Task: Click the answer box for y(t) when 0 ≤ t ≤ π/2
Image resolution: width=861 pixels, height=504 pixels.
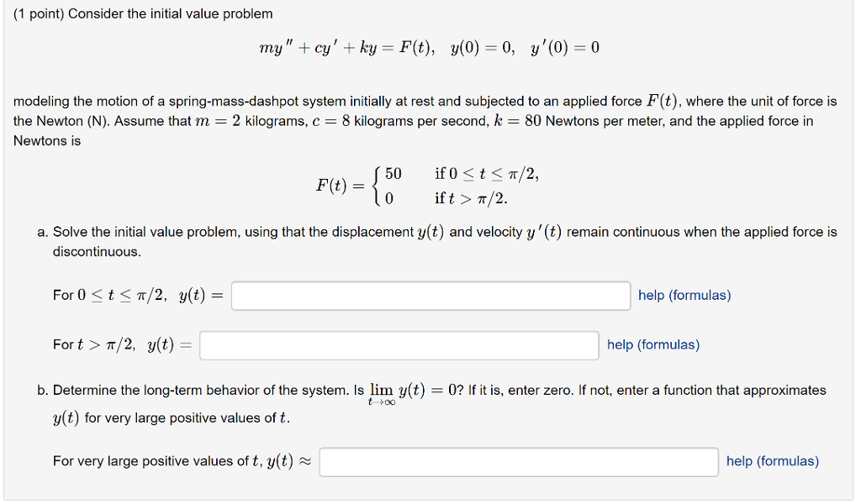Action: (430, 296)
